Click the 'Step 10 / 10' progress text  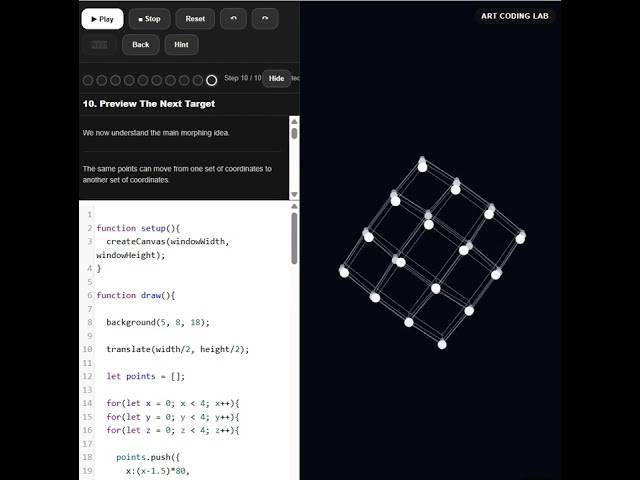tap(242, 78)
